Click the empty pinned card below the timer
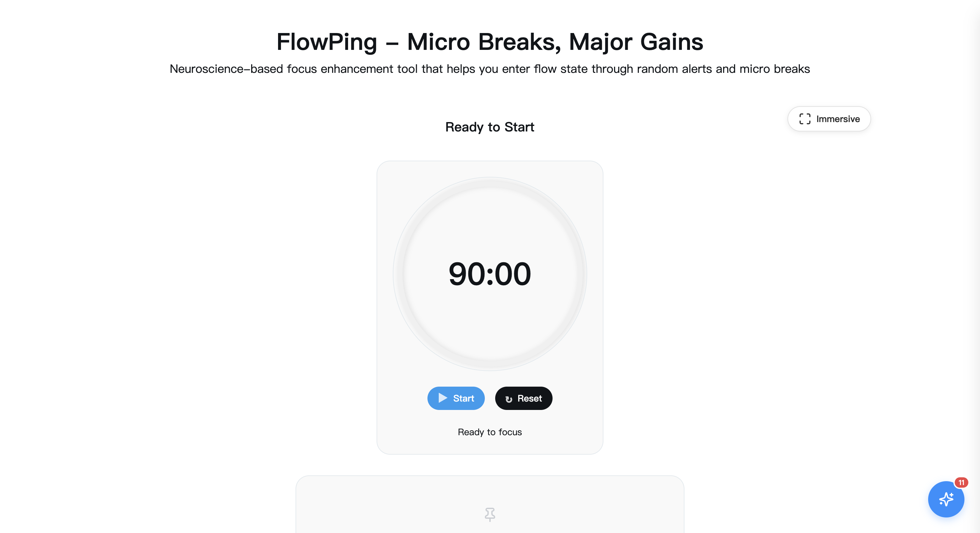The height and width of the screenshot is (533, 980). pyautogui.click(x=380, y=505)
